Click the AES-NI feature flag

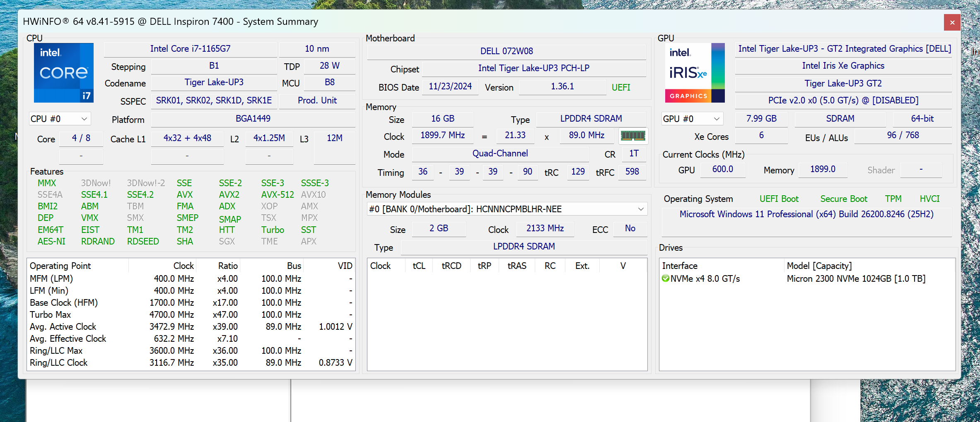coord(51,241)
